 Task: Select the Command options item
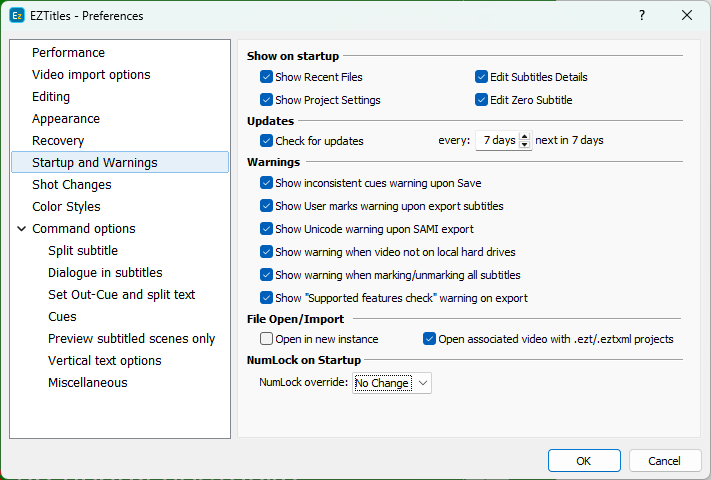point(84,228)
